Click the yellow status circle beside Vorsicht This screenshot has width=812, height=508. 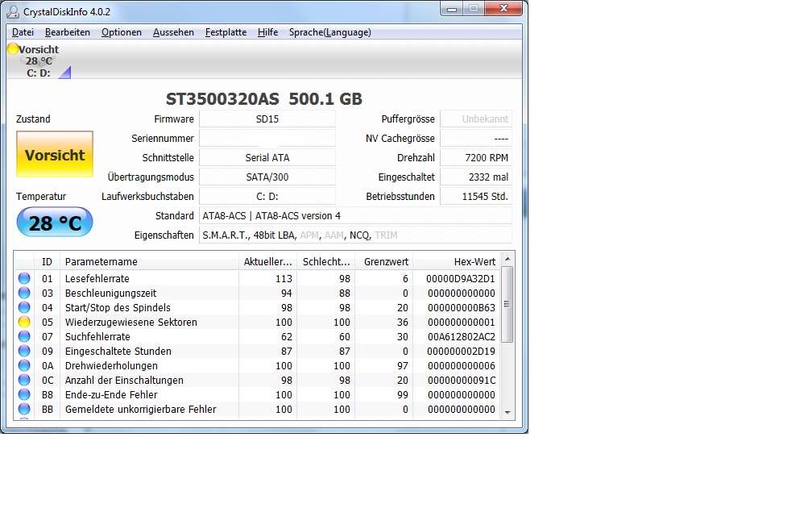pyautogui.click(x=13, y=48)
